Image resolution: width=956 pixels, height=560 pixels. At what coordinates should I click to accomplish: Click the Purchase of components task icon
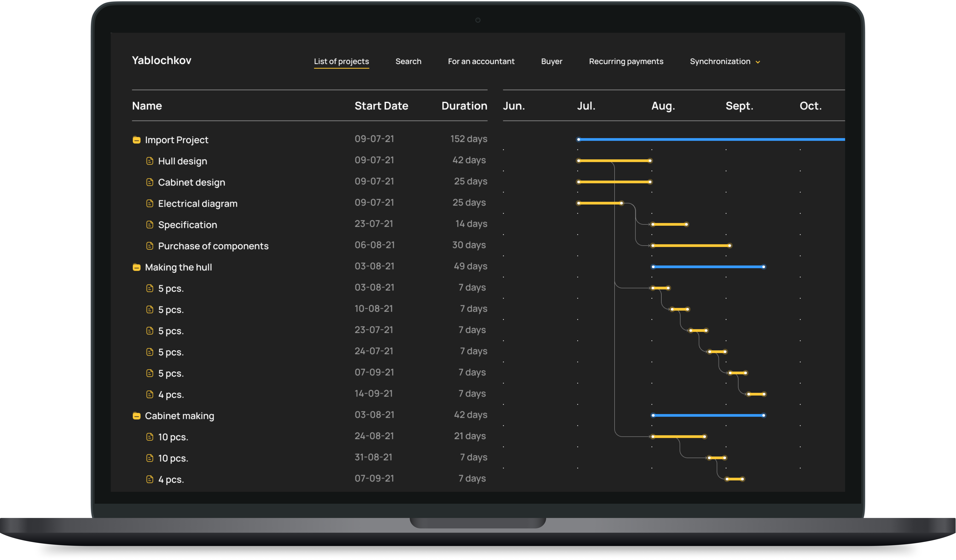click(x=150, y=246)
